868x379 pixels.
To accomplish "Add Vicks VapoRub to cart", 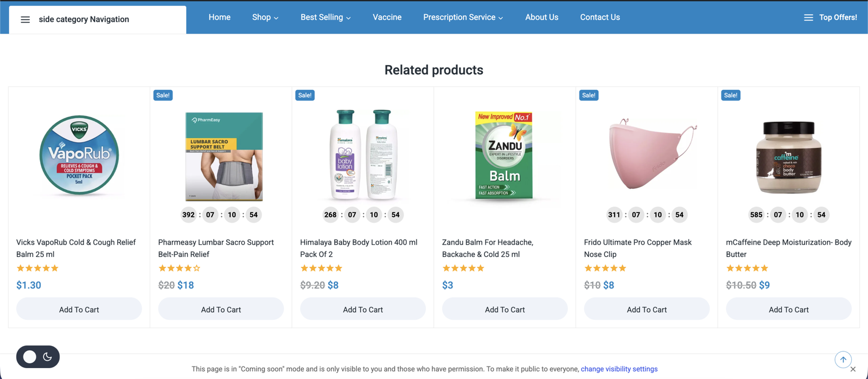I will pos(79,310).
